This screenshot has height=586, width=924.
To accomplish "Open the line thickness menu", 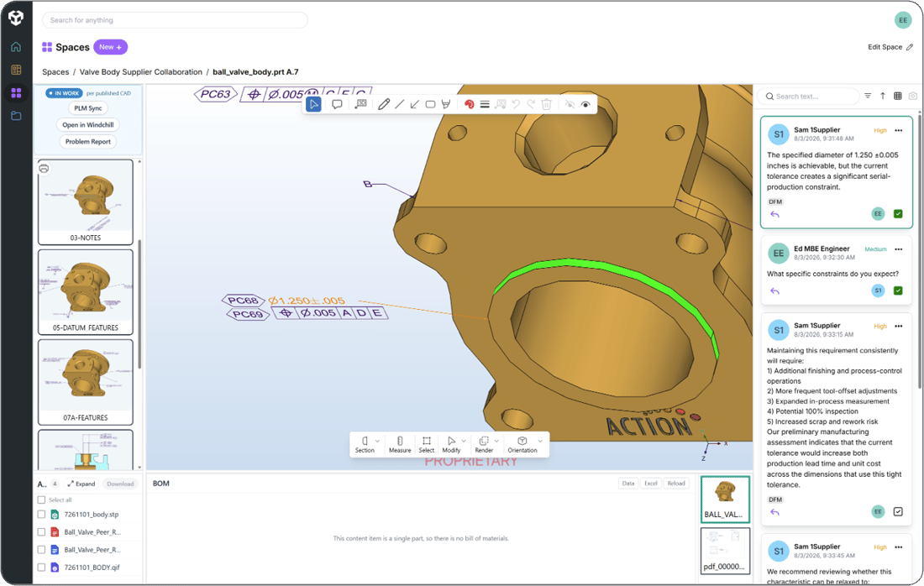I will [x=485, y=104].
